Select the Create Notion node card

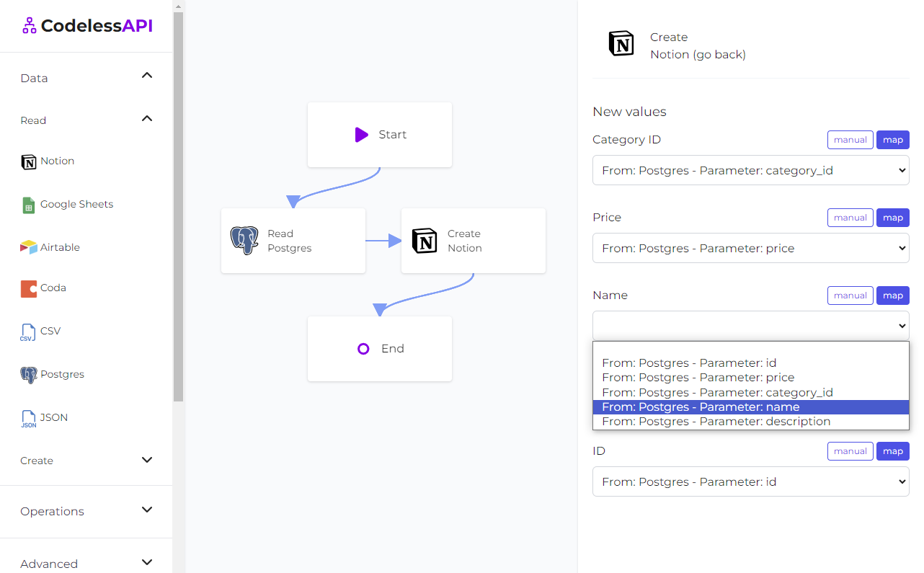[474, 241]
